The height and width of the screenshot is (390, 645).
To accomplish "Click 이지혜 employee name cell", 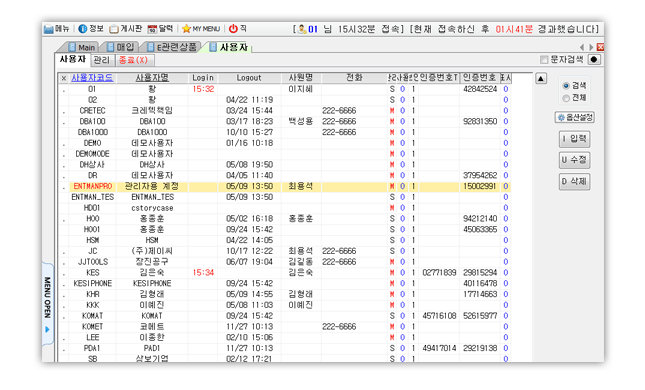I will [x=301, y=89].
